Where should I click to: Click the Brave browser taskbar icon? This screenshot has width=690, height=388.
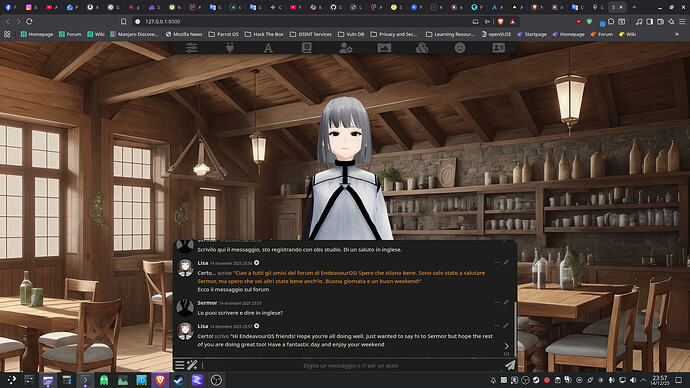[160, 380]
